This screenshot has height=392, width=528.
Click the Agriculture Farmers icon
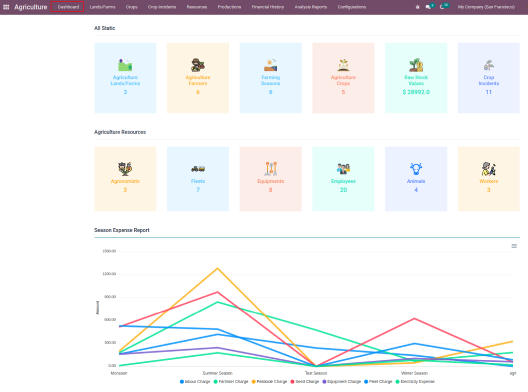198,65
